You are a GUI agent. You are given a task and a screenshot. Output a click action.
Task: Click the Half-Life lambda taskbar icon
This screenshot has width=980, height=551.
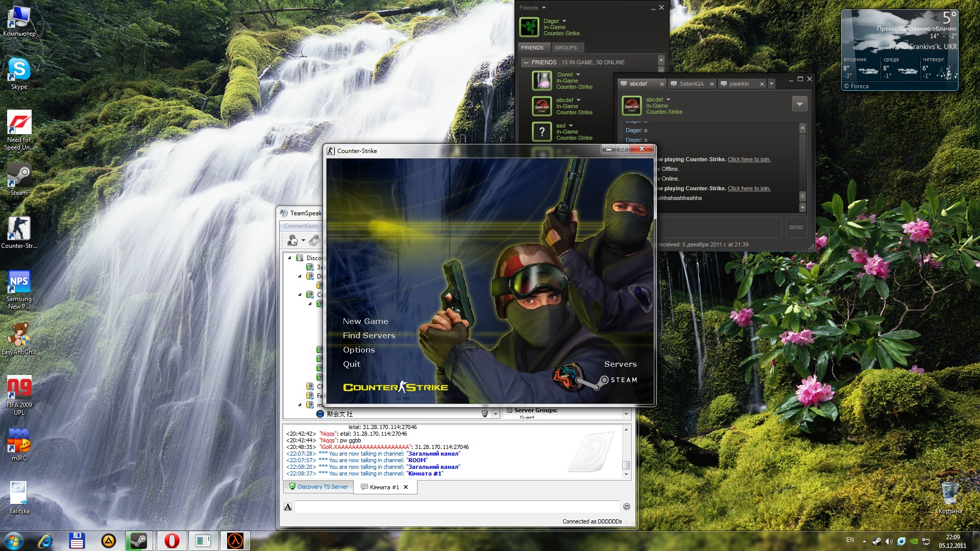pos(235,541)
